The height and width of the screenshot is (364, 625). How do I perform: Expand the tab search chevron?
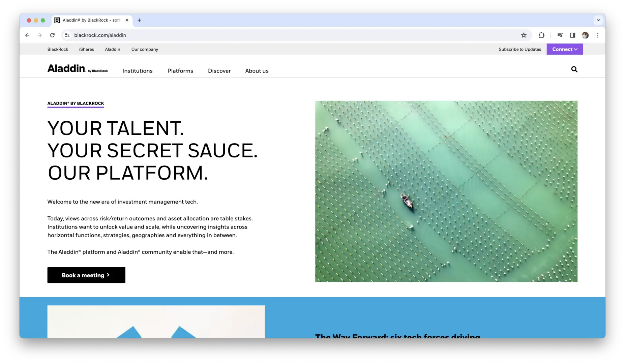pyautogui.click(x=598, y=20)
